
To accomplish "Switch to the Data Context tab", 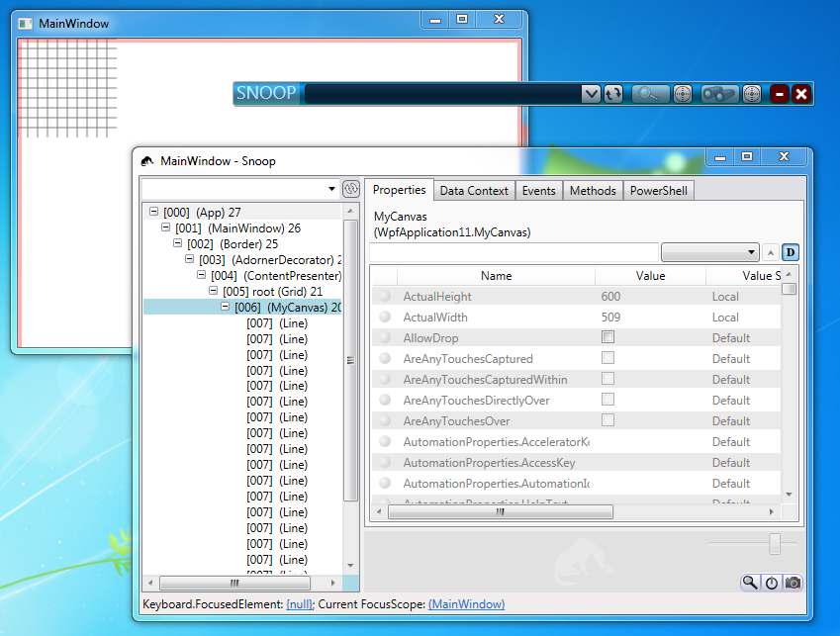I will point(474,191).
